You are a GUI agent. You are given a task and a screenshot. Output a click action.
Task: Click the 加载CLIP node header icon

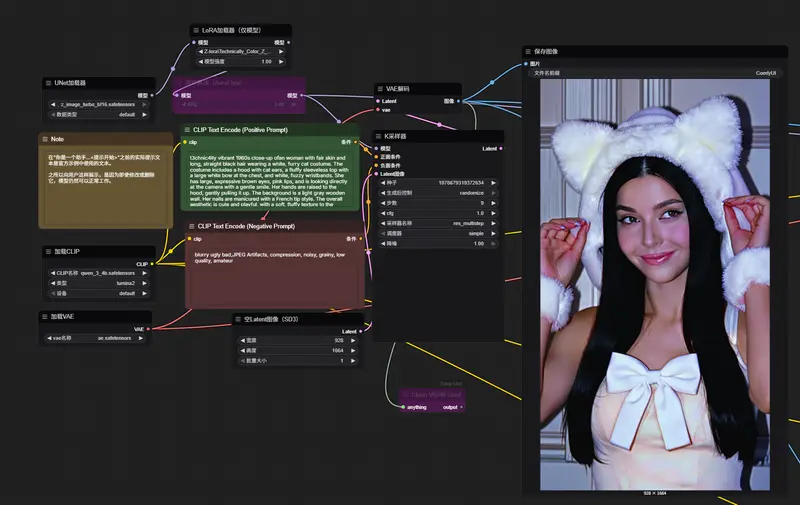coord(46,252)
